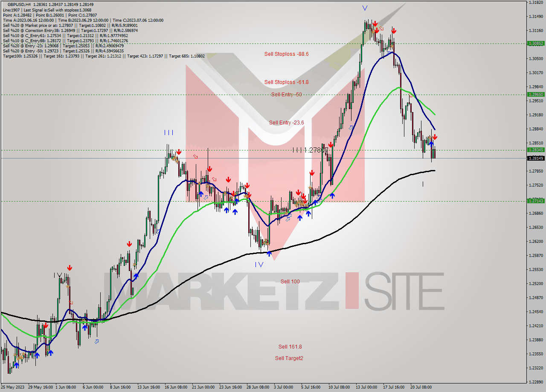Click the 1.29180 price axis value
Viewport: 546px width, 392px height.
click(535, 115)
